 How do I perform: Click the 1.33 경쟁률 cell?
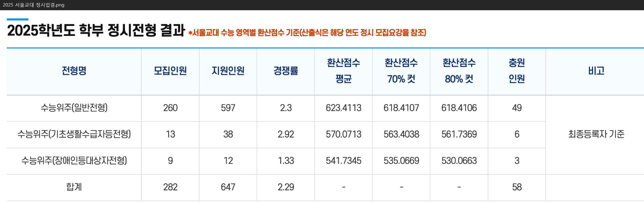click(286, 160)
